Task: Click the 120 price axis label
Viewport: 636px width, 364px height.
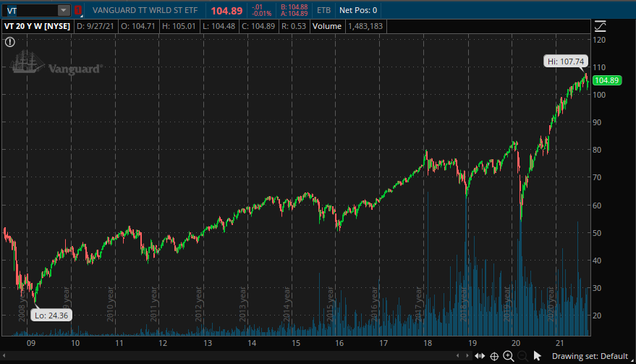Action: coord(599,40)
